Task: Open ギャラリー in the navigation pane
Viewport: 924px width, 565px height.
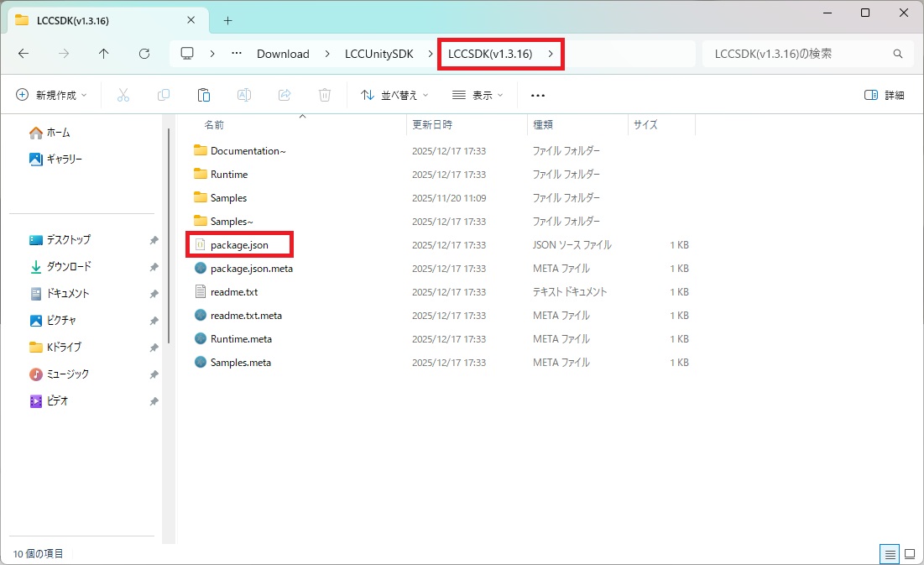Action: pyautogui.click(x=56, y=160)
